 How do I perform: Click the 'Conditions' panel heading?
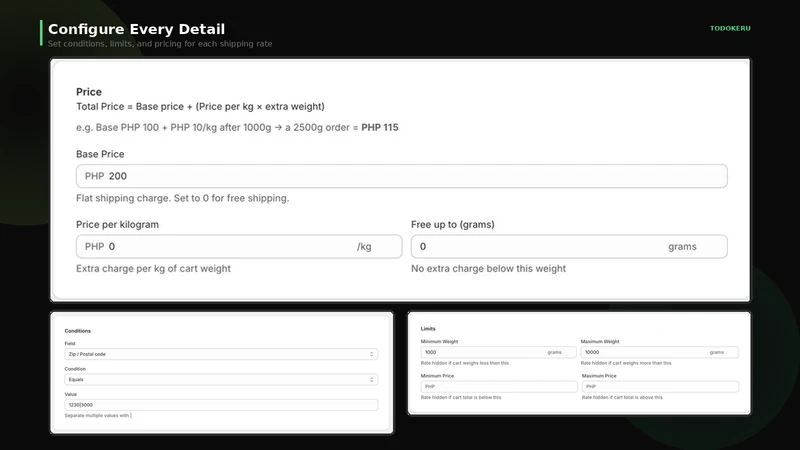(78, 331)
